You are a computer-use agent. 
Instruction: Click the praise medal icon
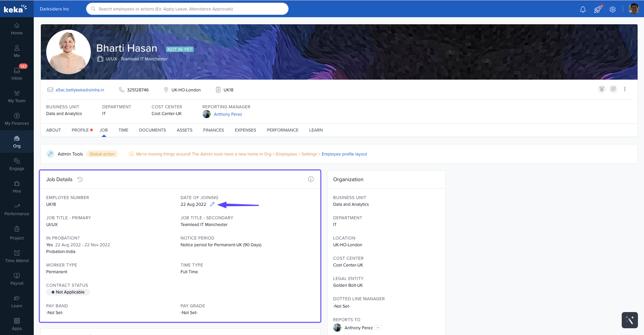(601, 89)
